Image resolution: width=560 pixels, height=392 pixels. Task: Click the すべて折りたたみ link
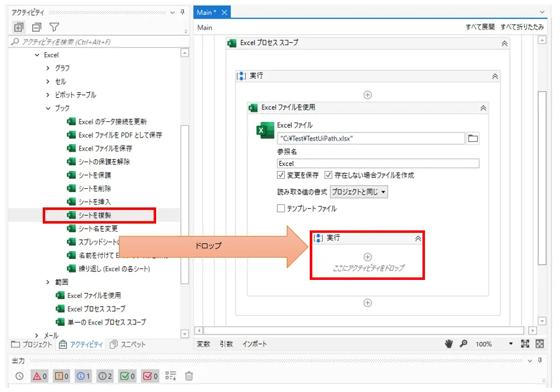click(x=522, y=27)
